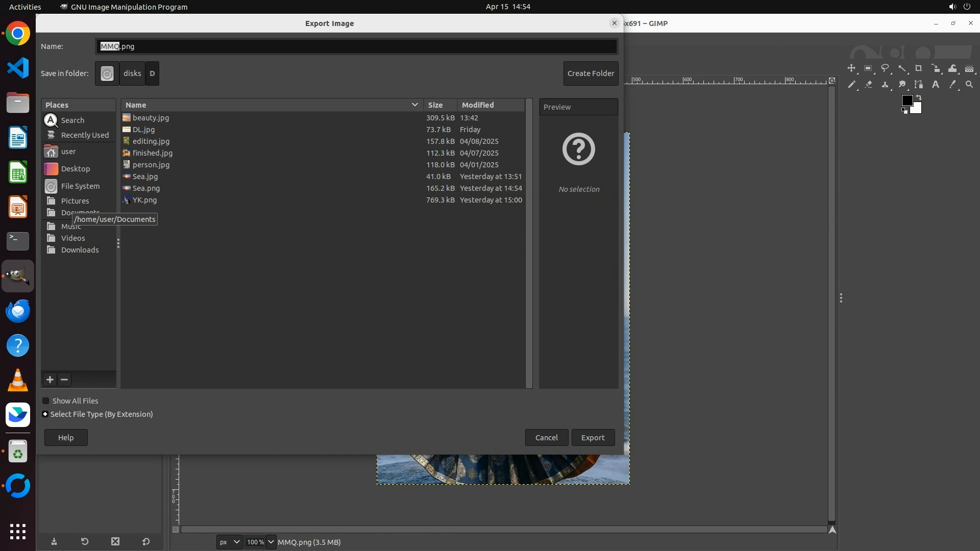Activate the Color Picker eyedropper tool
The image size is (980, 551).
(x=952, y=85)
